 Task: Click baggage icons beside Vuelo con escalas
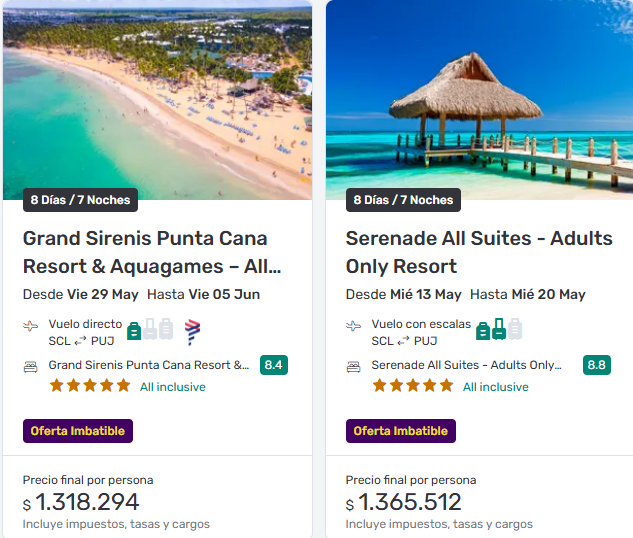(x=499, y=329)
